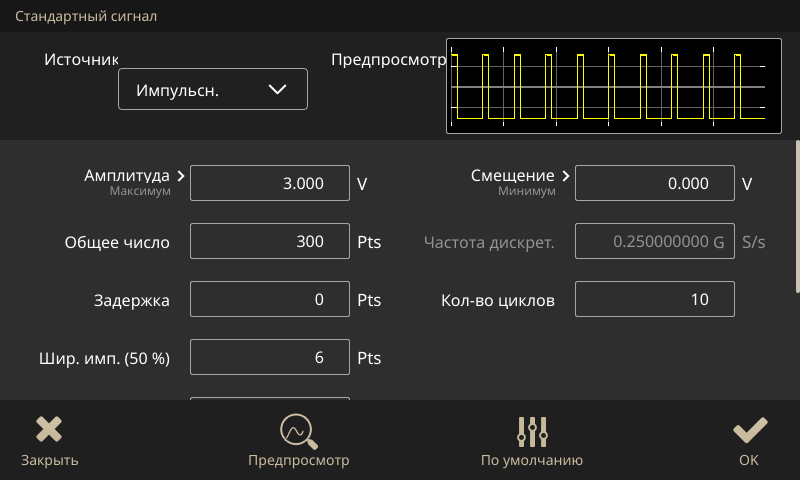Click the Закрыть X icon
This screenshot has width=800, height=480.
[49, 429]
